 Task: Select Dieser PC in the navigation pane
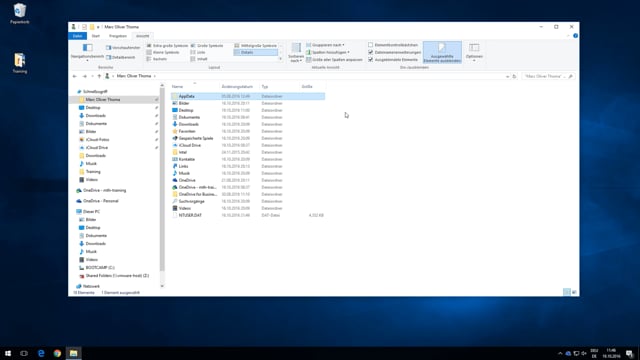[91, 211]
